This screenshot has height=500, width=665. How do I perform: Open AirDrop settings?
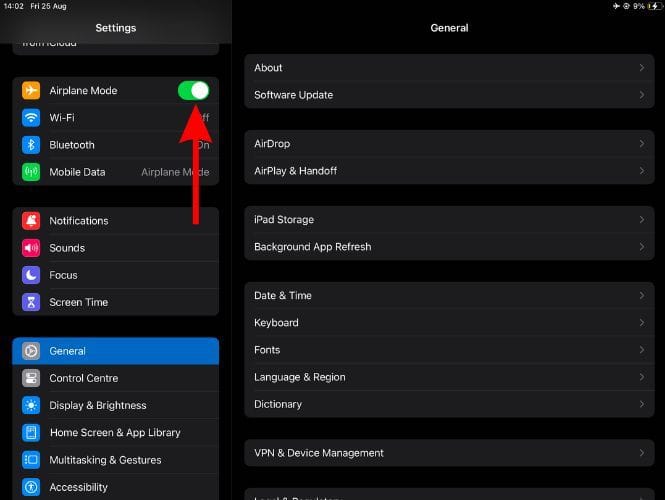coord(449,144)
